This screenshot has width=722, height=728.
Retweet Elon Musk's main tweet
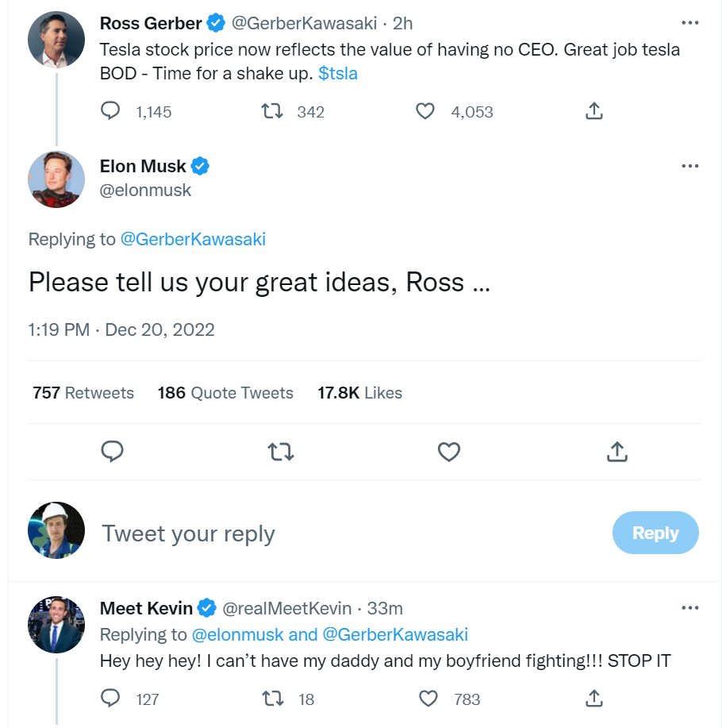click(281, 452)
